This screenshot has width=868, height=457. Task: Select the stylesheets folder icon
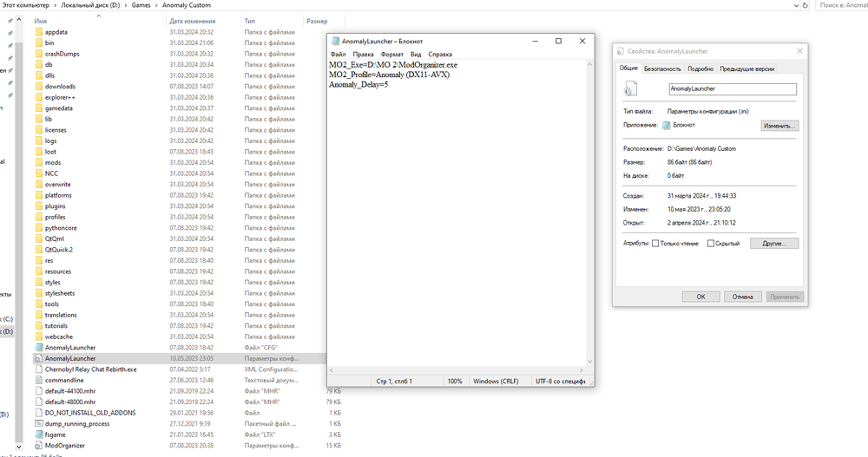click(x=39, y=293)
